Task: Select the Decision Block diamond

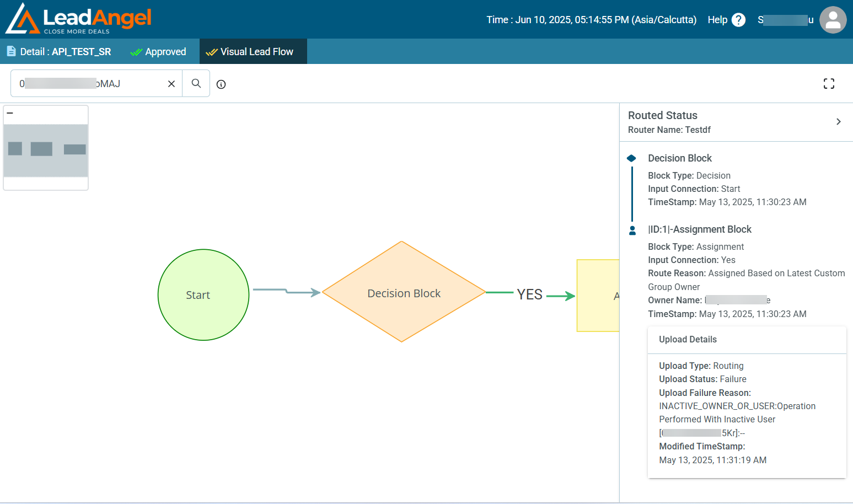Action: 404,292
